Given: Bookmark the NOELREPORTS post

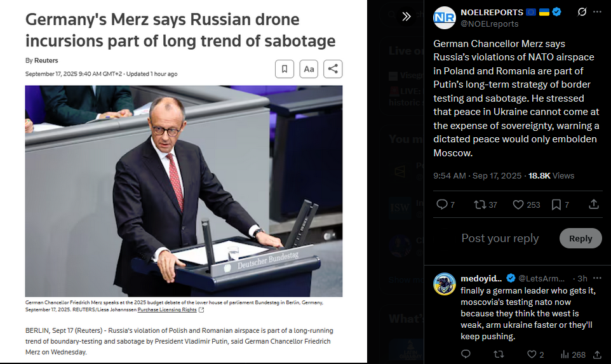Looking at the screenshot, I should pos(560,205).
